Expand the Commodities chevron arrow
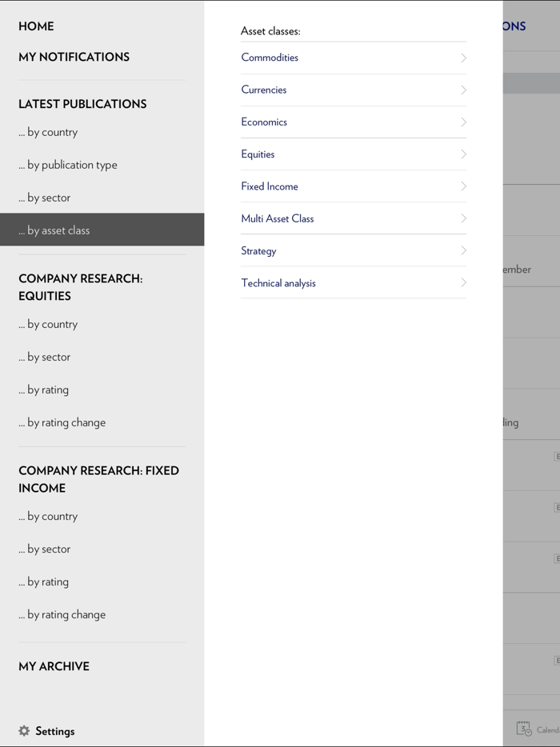 pyautogui.click(x=463, y=58)
